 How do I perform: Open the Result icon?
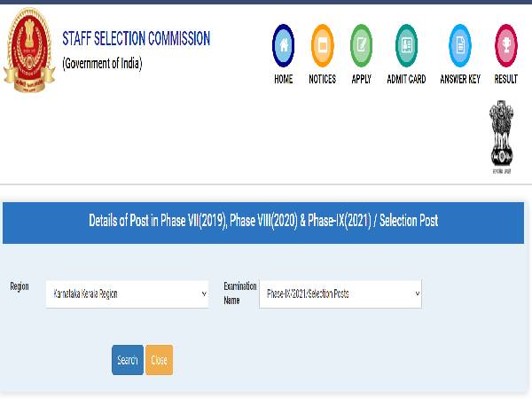505,45
